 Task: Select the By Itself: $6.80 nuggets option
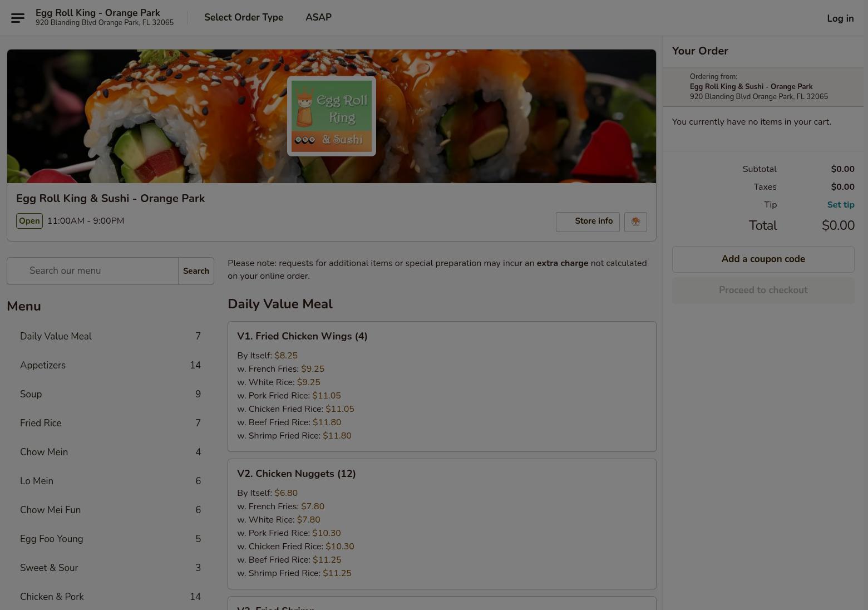[x=267, y=493]
